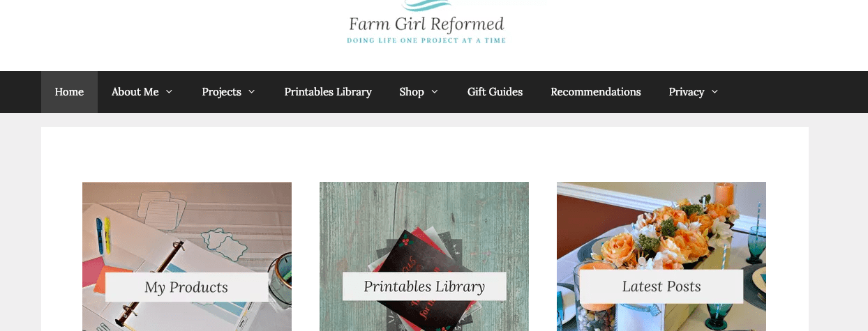Expand the Projects chevron arrow
Image resolution: width=868 pixels, height=331 pixels.
(x=251, y=92)
